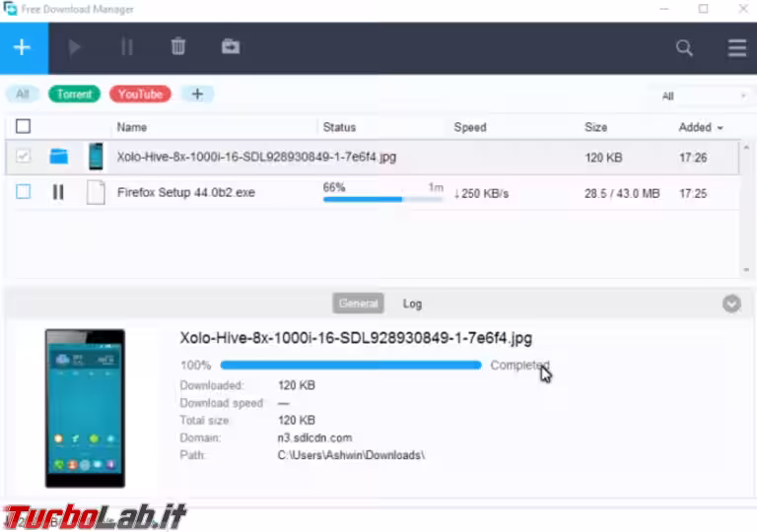Screen dimensions: 757x532
Task: Uncheck the Xolo-Hive jpg row checkbox
Action: [x=24, y=157]
